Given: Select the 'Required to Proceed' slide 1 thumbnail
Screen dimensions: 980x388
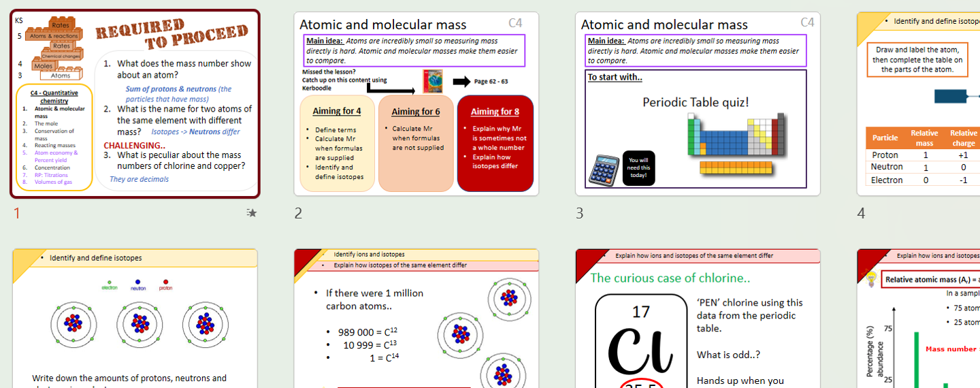Looking at the screenshot, I should tap(135, 103).
